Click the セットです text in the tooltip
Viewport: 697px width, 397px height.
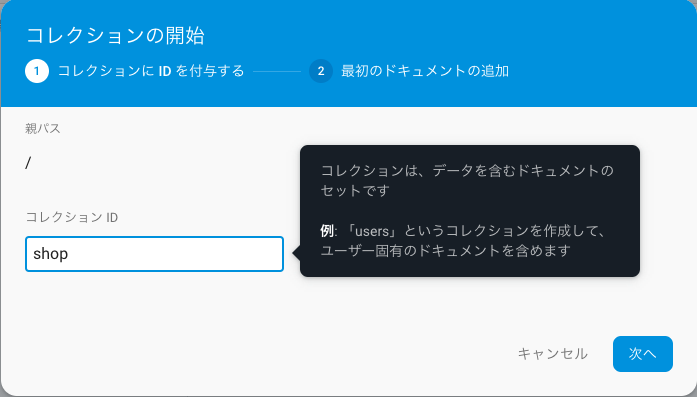click(x=355, y=191)
